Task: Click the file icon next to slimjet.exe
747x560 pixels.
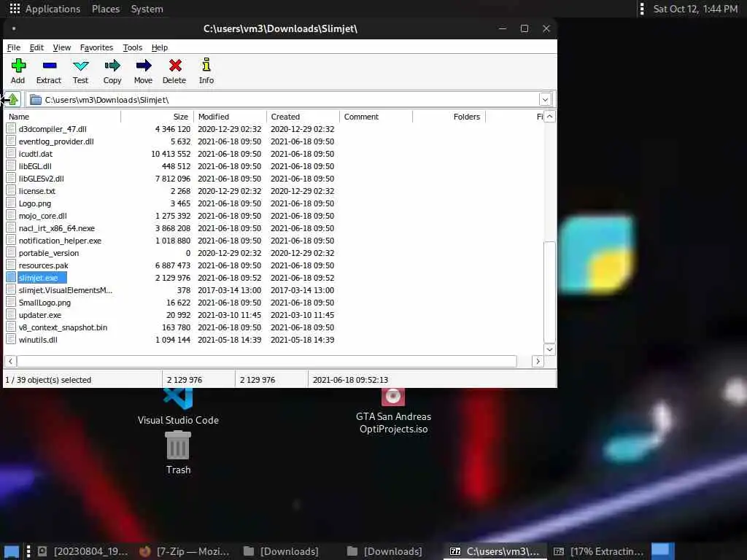Action: click(11, 278)
